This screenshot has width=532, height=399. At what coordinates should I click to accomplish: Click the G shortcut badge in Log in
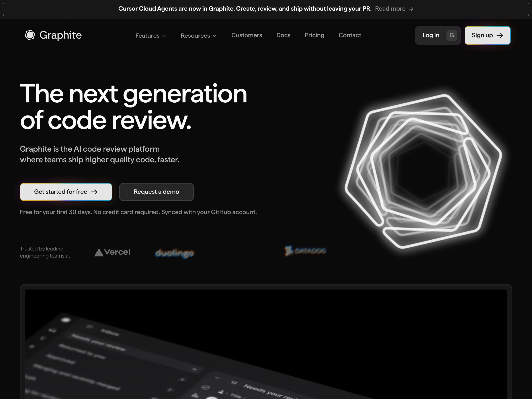tap(452, 35)
